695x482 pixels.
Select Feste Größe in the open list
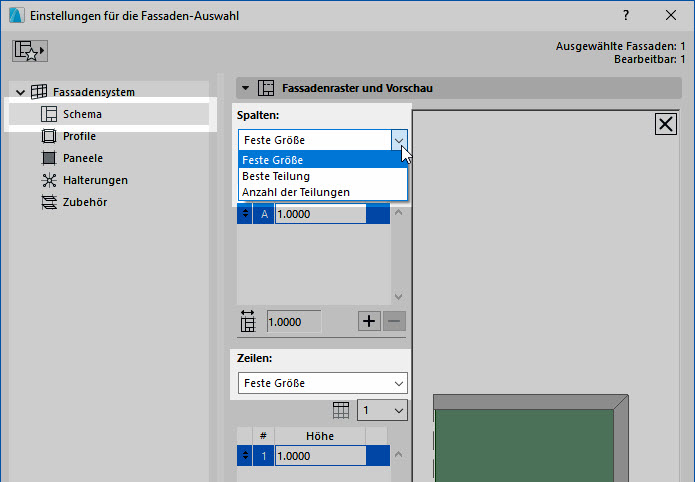click(x=272, y=159)
